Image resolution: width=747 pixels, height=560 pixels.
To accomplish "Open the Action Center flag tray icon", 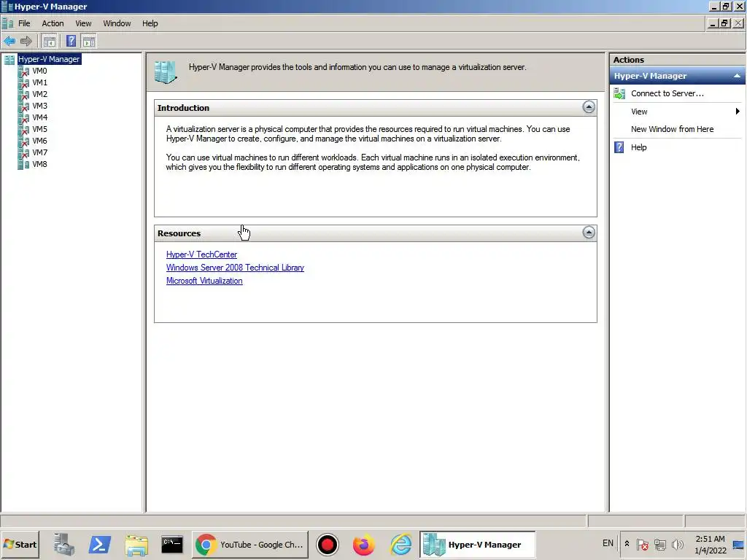I will 642,544.
